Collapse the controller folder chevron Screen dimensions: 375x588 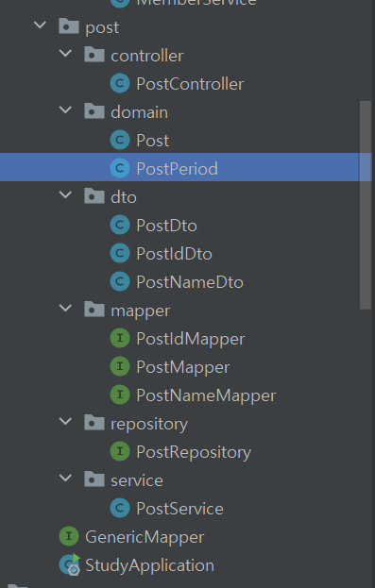coord(65,54)
